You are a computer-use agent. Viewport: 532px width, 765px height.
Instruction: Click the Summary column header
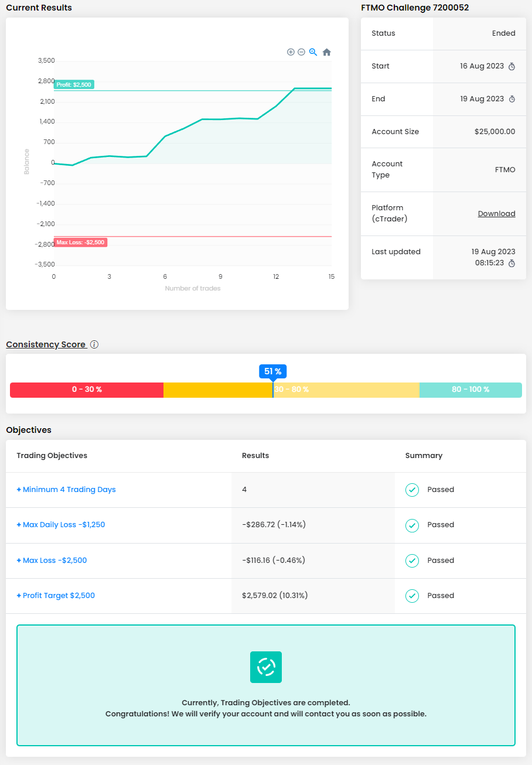pyautogui.click(x=424, y=456)
